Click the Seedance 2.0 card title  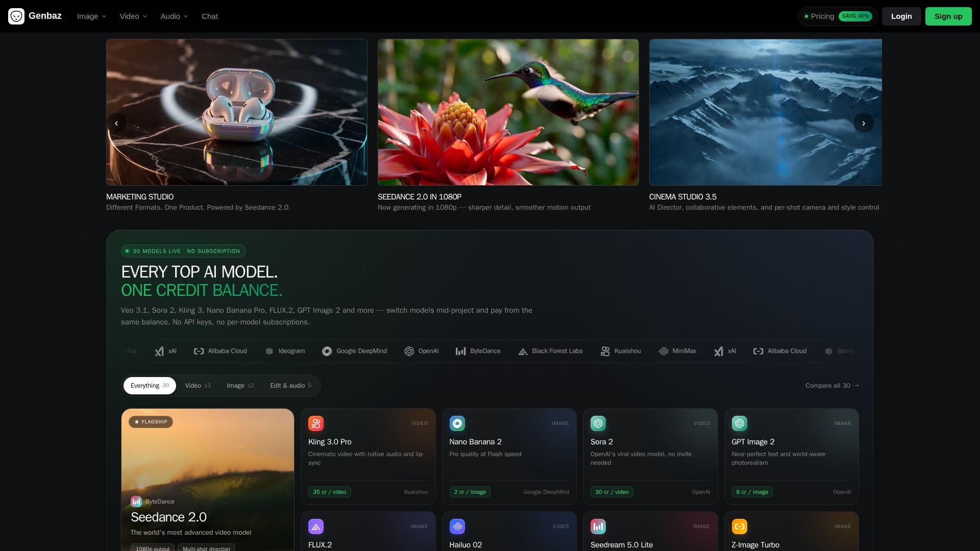point(168,517)
